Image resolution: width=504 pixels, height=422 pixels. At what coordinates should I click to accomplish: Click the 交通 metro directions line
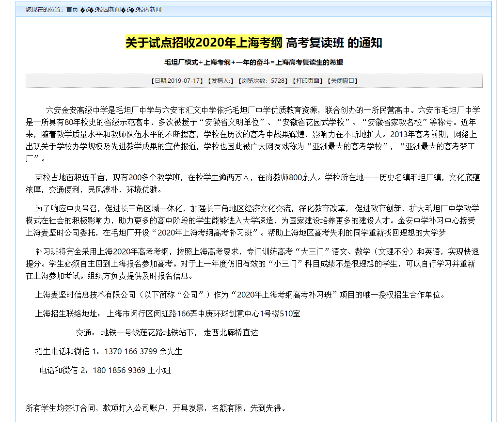click(x=167, y=332)
